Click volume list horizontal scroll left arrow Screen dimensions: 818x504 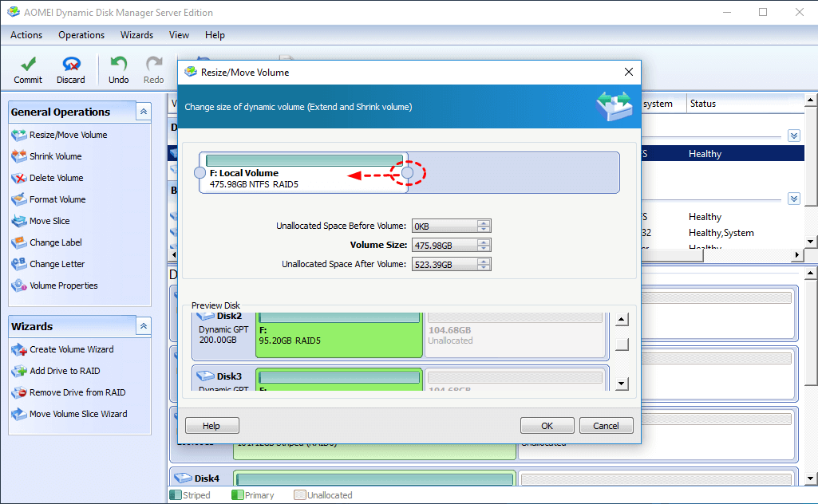click(174, 255)
